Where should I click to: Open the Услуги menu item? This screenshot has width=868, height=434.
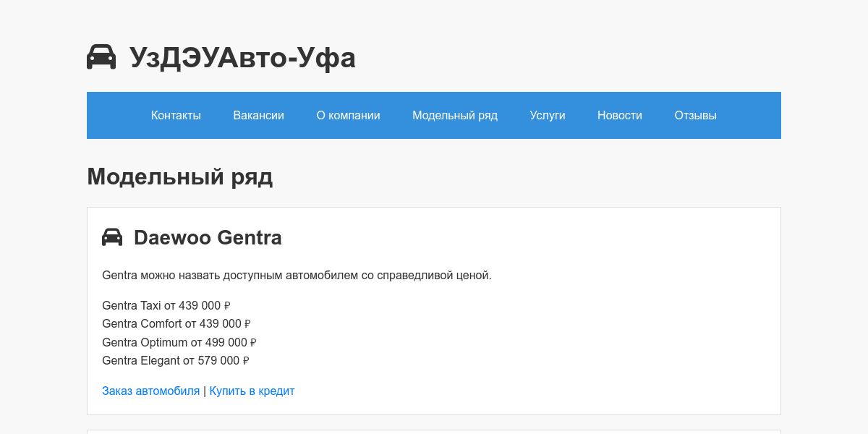click(548, 115)
